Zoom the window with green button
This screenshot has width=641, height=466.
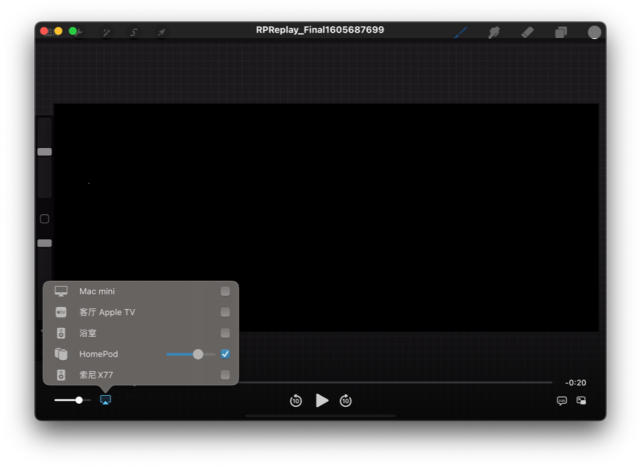[x=73, y=31]
